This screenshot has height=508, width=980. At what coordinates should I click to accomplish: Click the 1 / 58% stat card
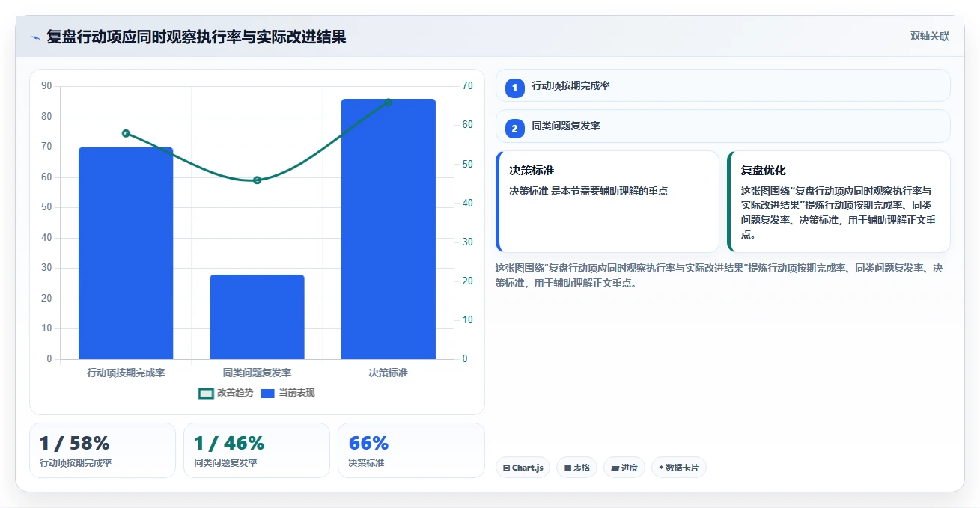103,450
